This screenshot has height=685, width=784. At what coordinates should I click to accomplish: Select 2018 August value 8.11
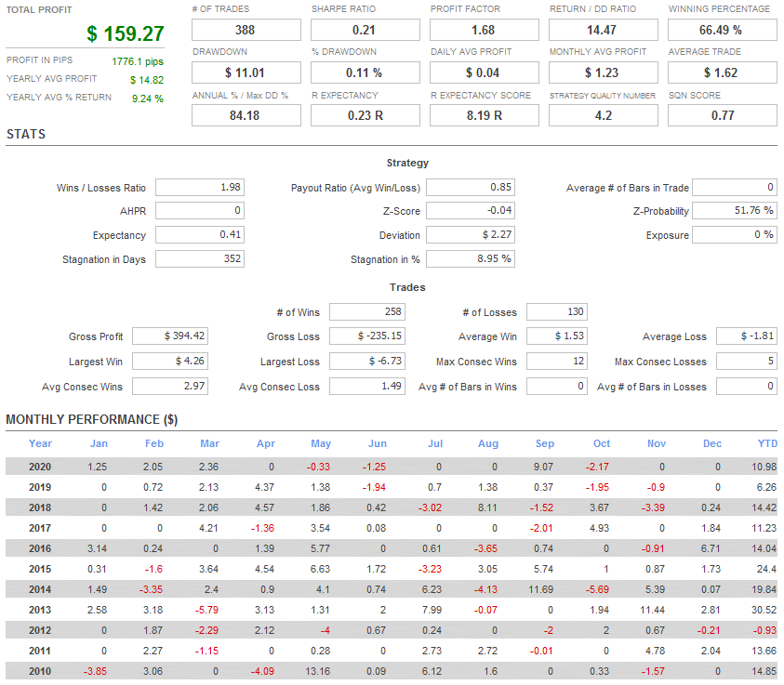pyautogui.click(x=487, y=507)
